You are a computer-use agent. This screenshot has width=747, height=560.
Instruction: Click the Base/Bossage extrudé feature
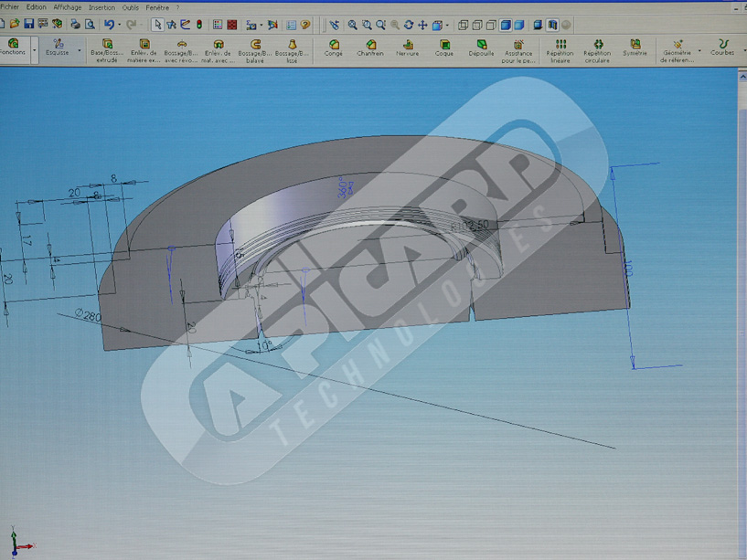(107, 51)
